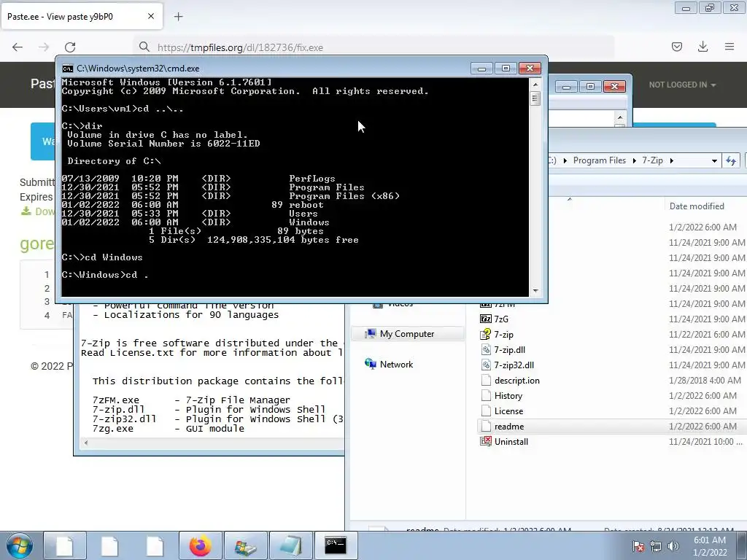Click the Windows Explorer taskbar button
The height and width of the screenshot is (560, 747).
(x=246, y=545)
